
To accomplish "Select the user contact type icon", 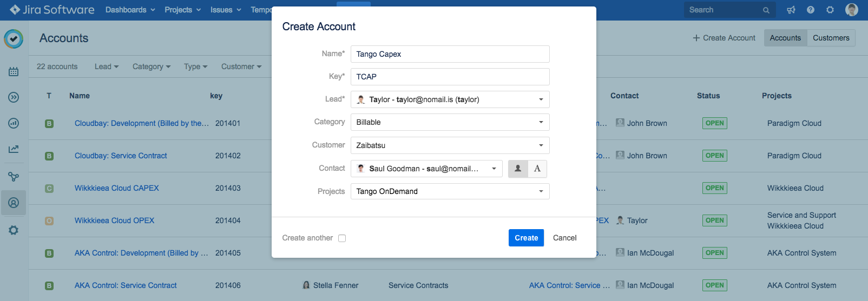I will [518, 169].
